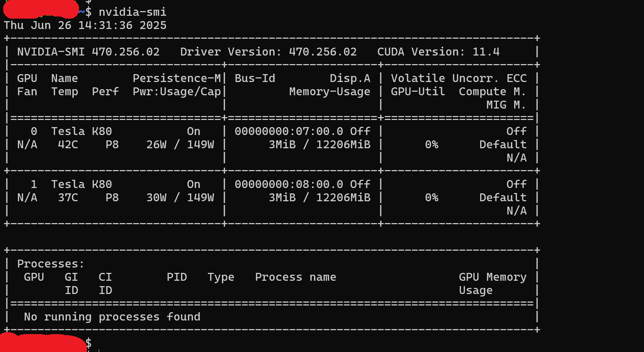
Task: Click the Process name column header
Action: 296,277
